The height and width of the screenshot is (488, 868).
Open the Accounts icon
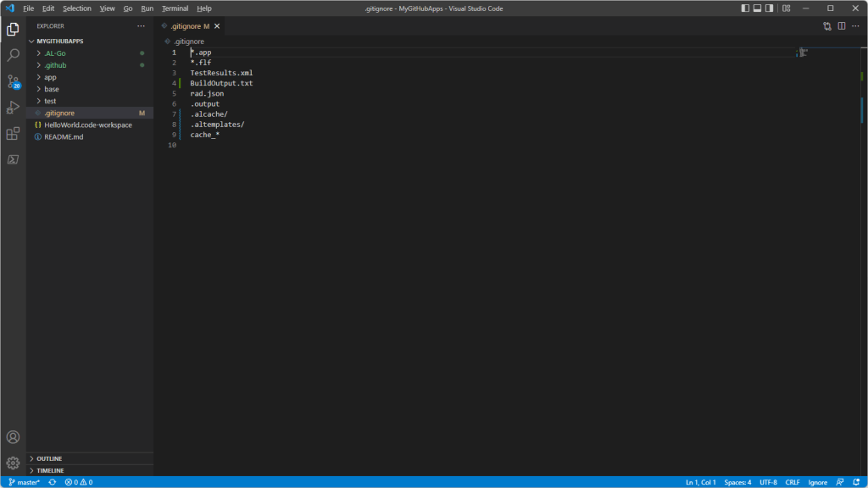coord(13,437)
